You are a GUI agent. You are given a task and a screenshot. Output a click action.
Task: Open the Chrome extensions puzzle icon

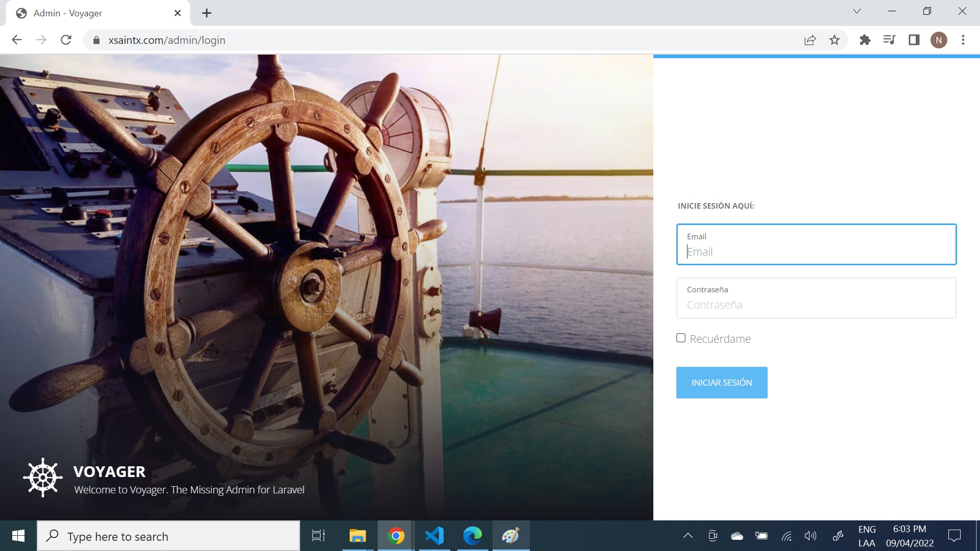click(865, 40)
